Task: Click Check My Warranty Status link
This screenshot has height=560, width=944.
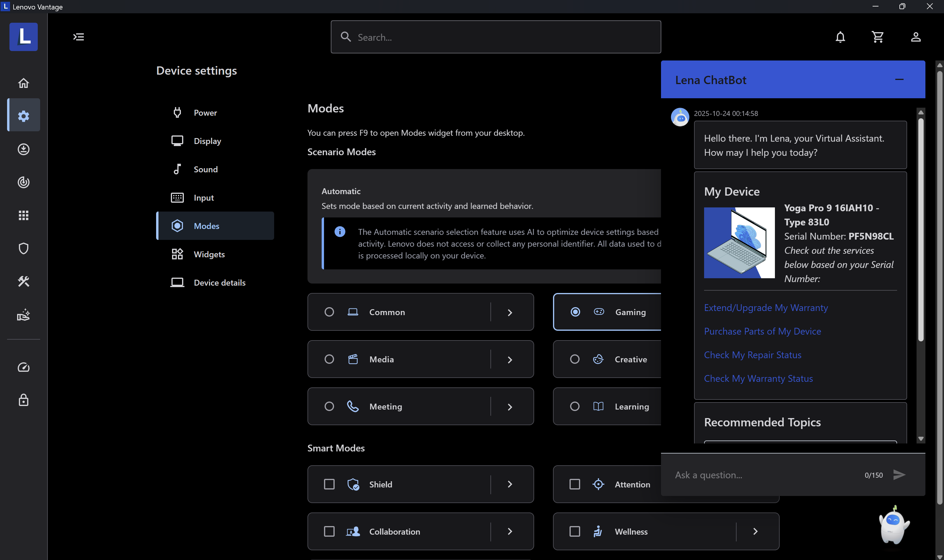Action: coord(758,379)
